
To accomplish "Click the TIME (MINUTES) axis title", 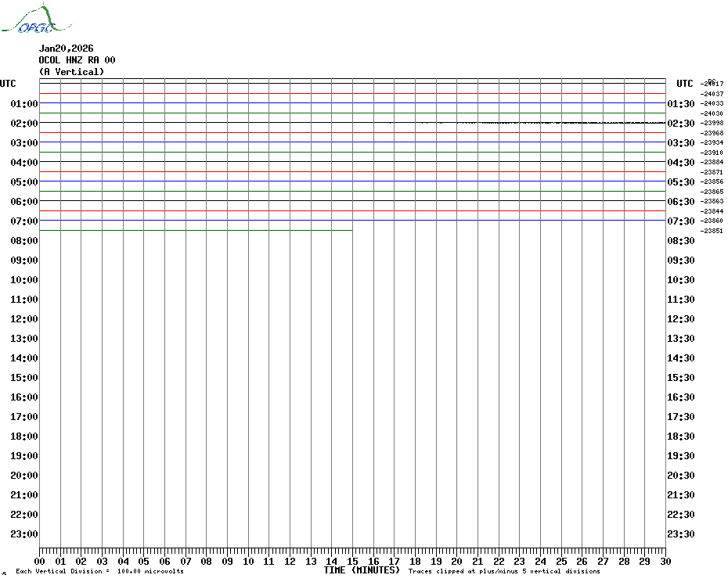I will 362,570.
